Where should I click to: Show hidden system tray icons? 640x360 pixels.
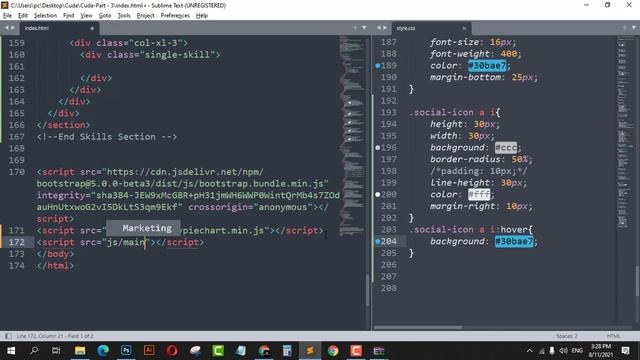(529, 351)
